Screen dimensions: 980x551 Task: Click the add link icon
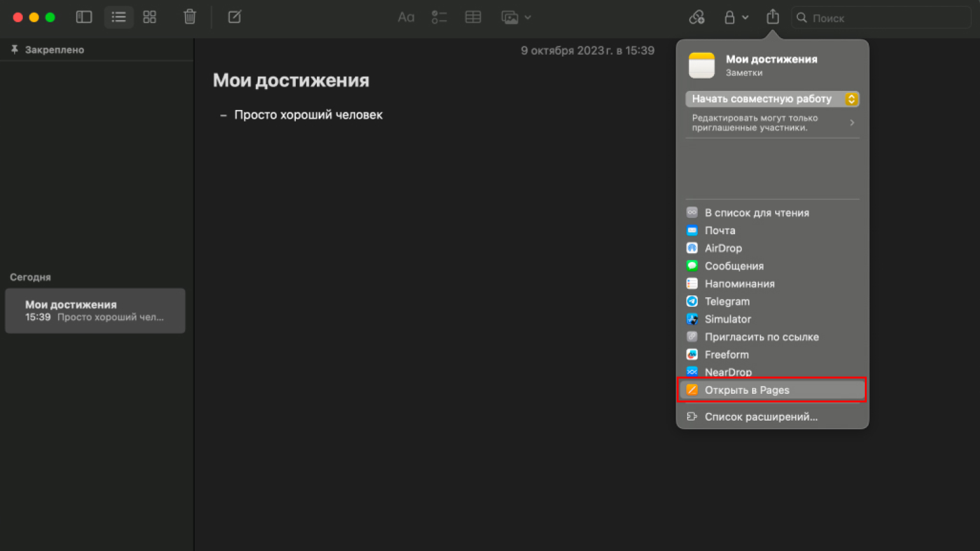click(x=697, y=18)
